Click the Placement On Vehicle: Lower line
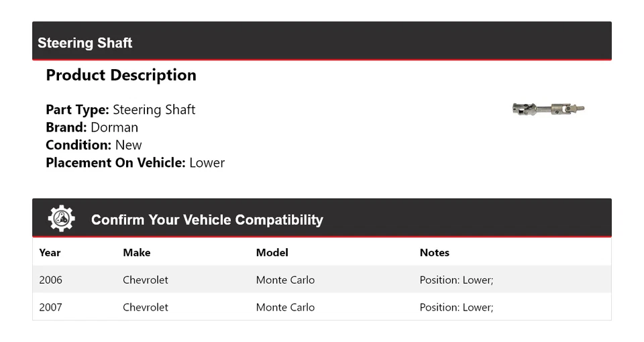The width and height of the screenshot is (644, 342). (x=135, y=162)
